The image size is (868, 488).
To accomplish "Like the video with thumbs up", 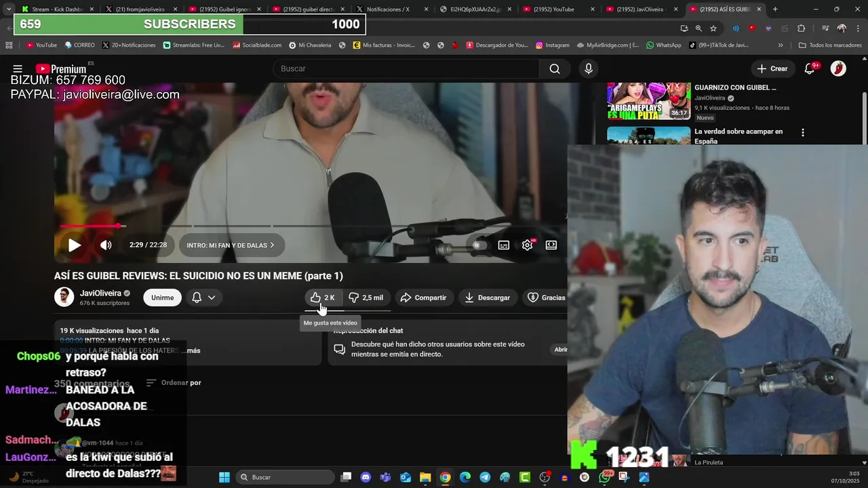I will [323, 298].
